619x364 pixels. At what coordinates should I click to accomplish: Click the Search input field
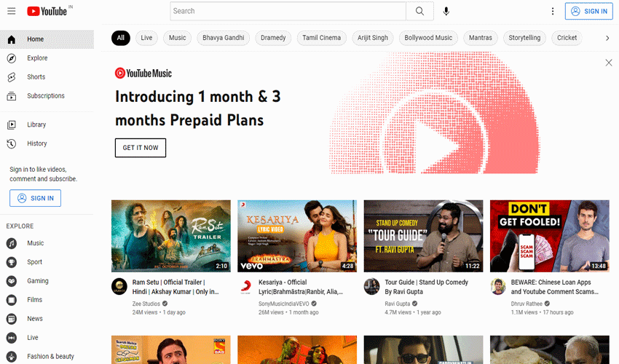point(288,11)
